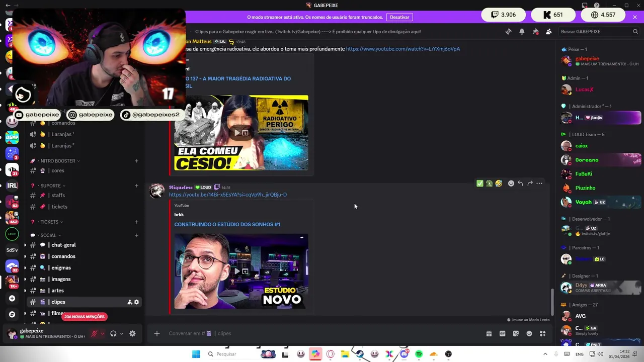
Task: Focus the Conversar em clipes message box
Action: pyautogui.click(x=322, y=333)
